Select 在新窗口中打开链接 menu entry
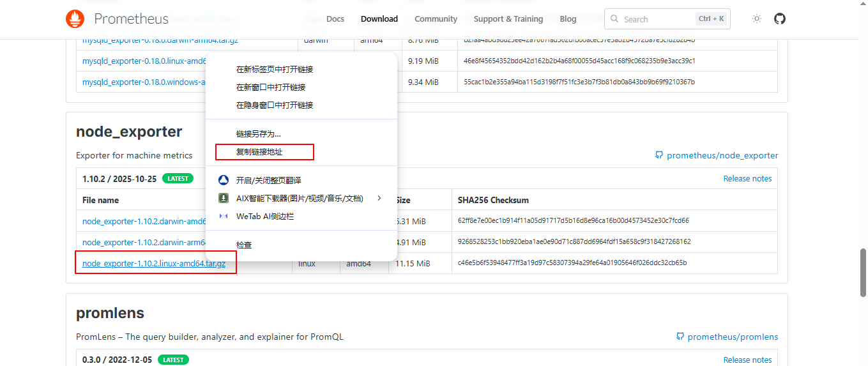 (271, 87)
